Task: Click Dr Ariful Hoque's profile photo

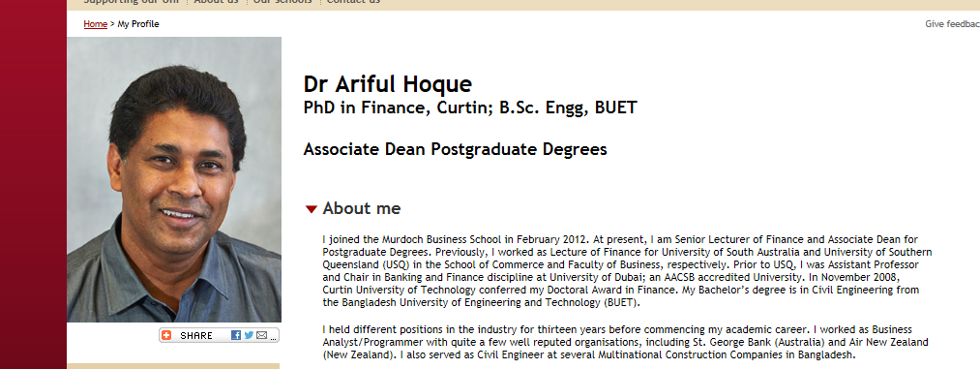Action: point(174,179)
